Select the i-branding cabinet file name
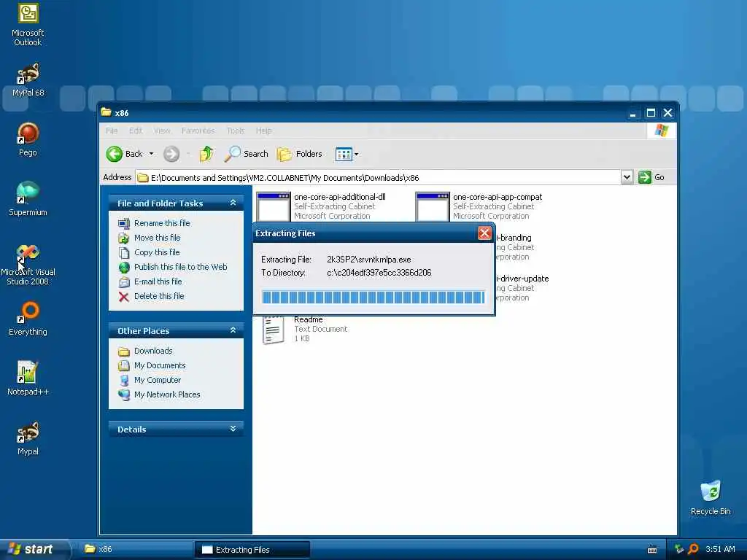747x560 pixels. click(x=514, y=238)
